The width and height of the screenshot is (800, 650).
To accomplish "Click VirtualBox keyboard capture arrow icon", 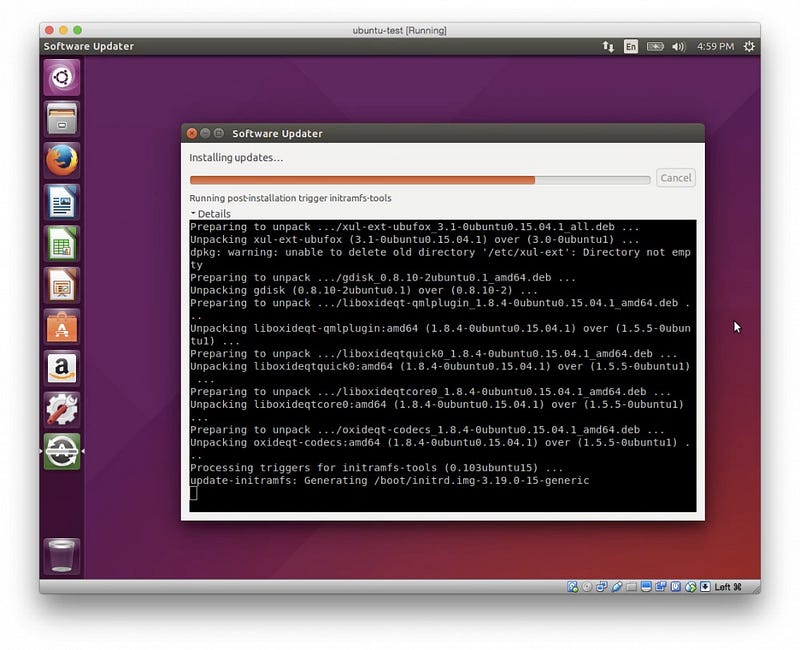I will click(705, 587).
